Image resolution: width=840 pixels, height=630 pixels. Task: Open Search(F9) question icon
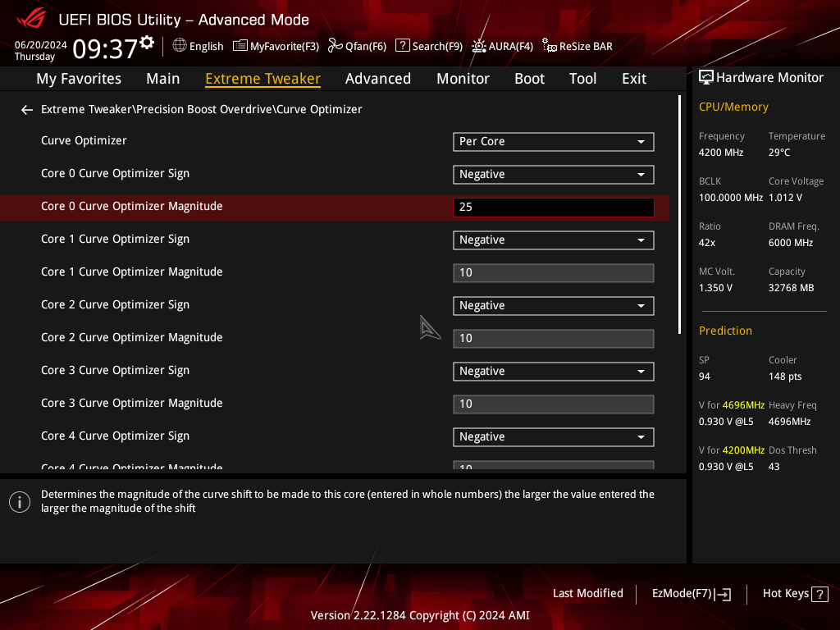click(402, 46)
